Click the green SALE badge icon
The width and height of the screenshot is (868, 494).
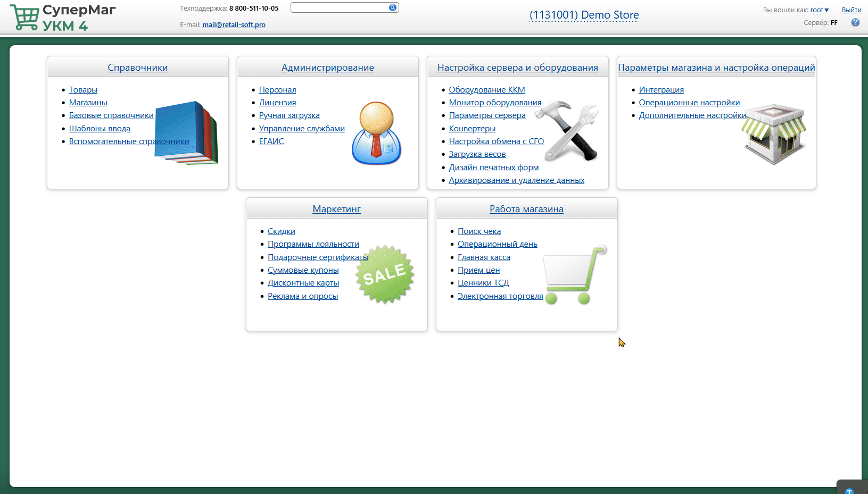coord(385,274)
